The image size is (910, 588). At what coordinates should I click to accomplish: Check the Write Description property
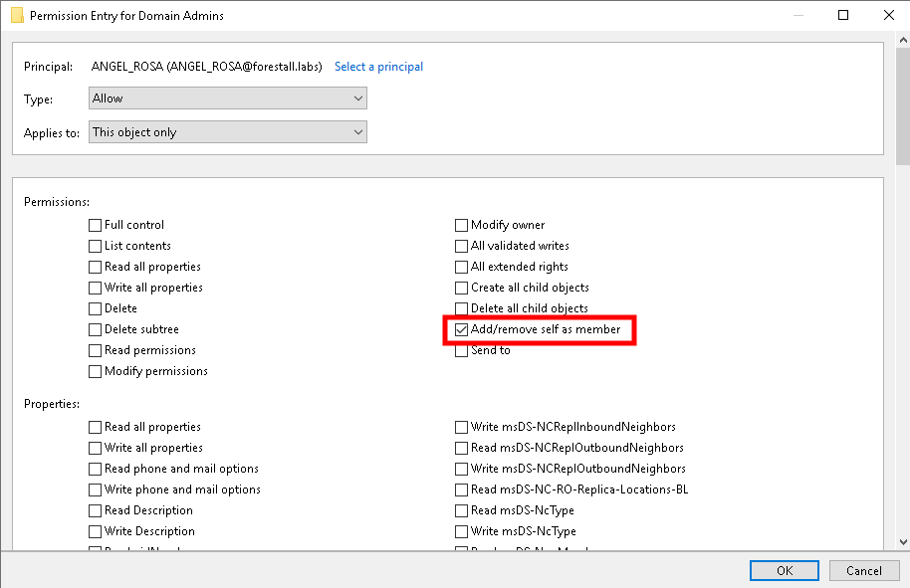pyautogui.click(x=96, y=531)
